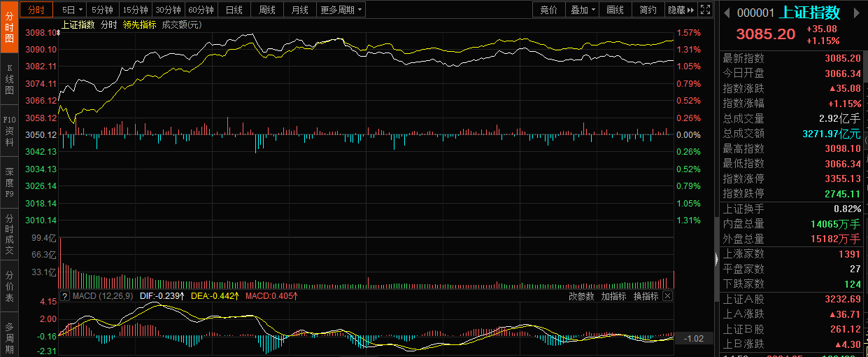Click the MACD:0.405 value
868x357 pixels.
point(271,296)
